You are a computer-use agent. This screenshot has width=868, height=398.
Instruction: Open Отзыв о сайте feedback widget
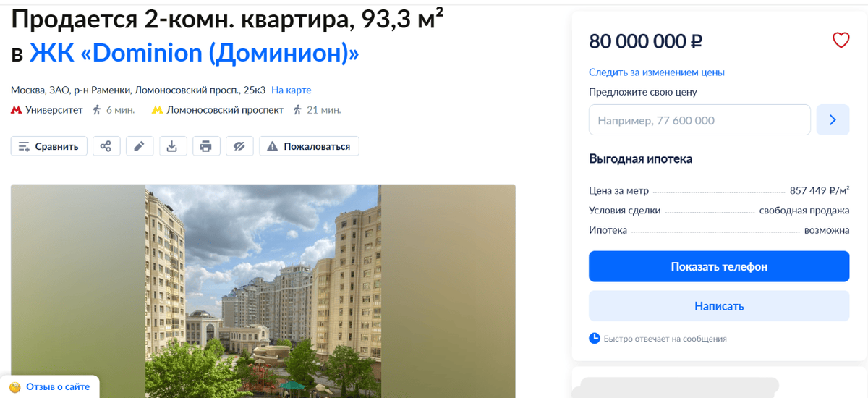[49, 387]
